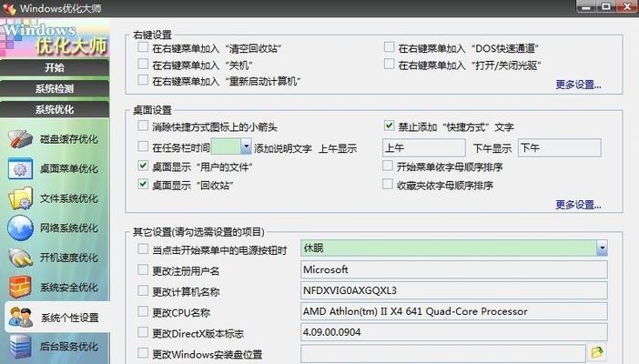Open 桌面菜单优化 desktop menu icon
This screenshot has height=364, width=639.
click(20, 168)
